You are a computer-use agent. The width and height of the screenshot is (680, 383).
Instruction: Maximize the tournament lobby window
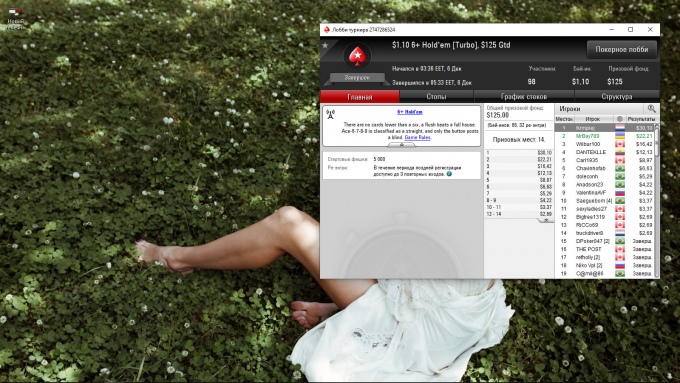point(631,29)
